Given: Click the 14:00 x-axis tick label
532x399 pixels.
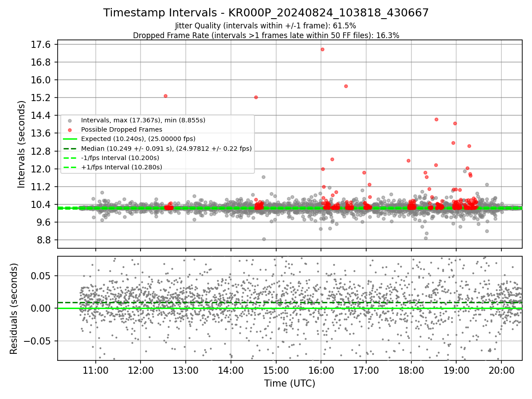Looking at the screenshot, I should (x=231, y=371).
